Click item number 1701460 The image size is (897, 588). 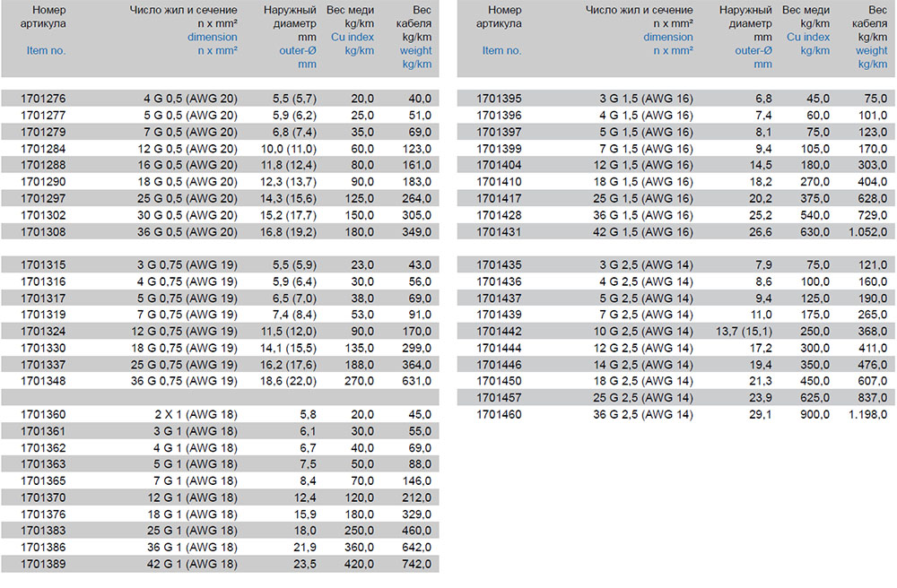[500, 414]
